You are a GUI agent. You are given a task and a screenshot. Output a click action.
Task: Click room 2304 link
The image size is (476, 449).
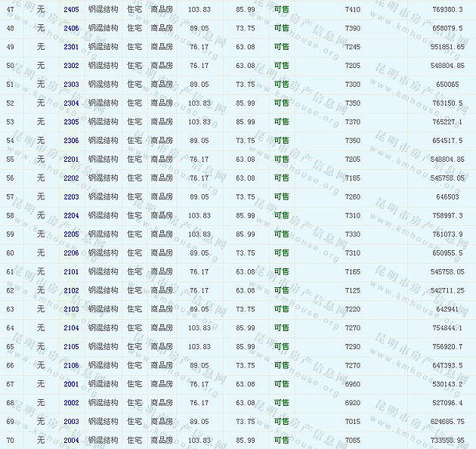click(x=71, y=103)
